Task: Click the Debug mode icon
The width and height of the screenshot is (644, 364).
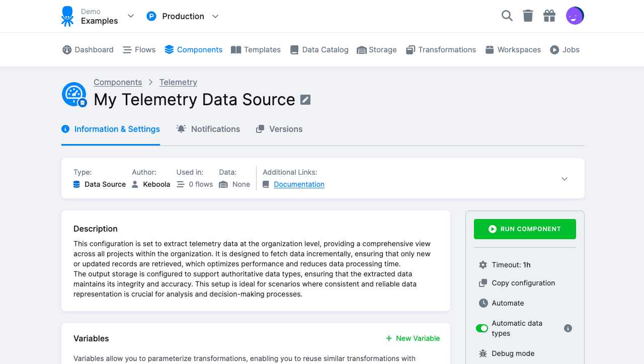Action: pos(482,353)
